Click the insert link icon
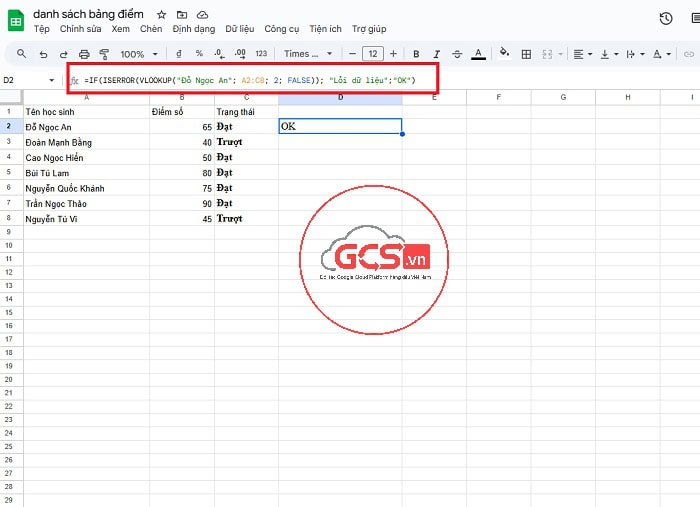Screen dimensions: 700x507 tap(688, 54)
